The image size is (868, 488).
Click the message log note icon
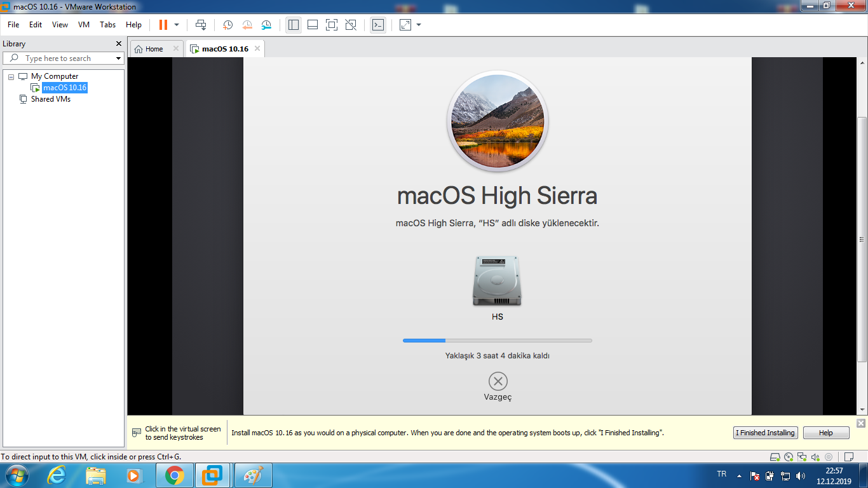848,457
